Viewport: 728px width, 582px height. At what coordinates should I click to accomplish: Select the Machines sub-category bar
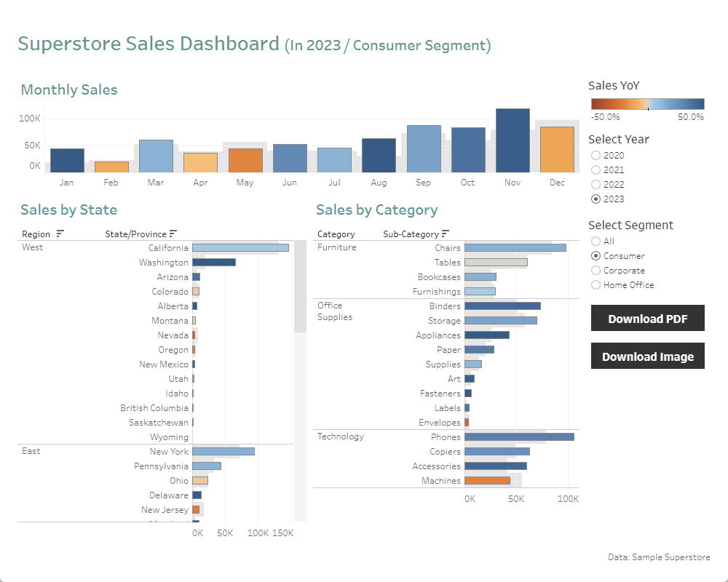point(487,481)
